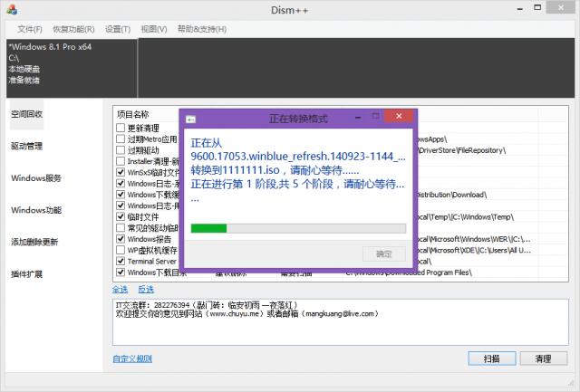The width and height of the screenshot is (580, 392).
Task: Click the 确定 button in conversion dialog
Action: tap(384, 254)
